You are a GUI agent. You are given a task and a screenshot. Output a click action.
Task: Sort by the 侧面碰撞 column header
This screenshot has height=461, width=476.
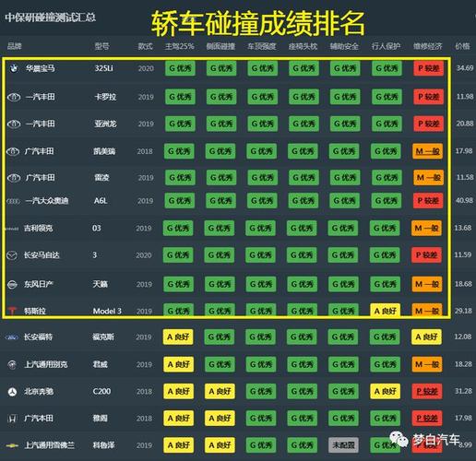220,46
